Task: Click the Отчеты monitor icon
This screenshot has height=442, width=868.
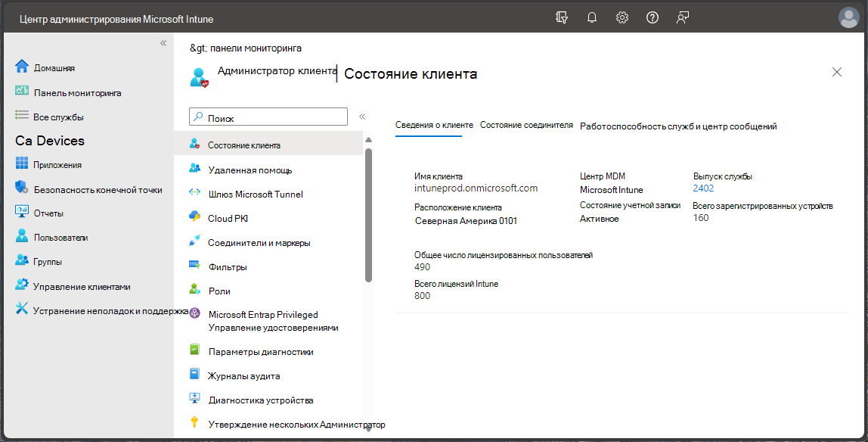Action: click(22, 212)
